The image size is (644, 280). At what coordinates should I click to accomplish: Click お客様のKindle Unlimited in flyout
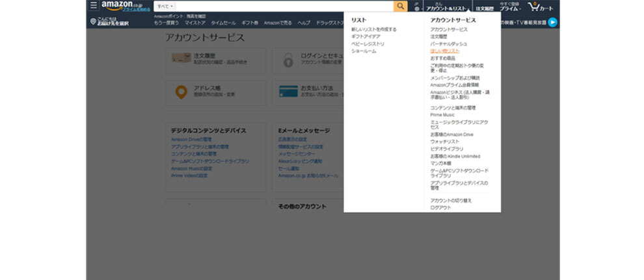[x=455, y=156]
